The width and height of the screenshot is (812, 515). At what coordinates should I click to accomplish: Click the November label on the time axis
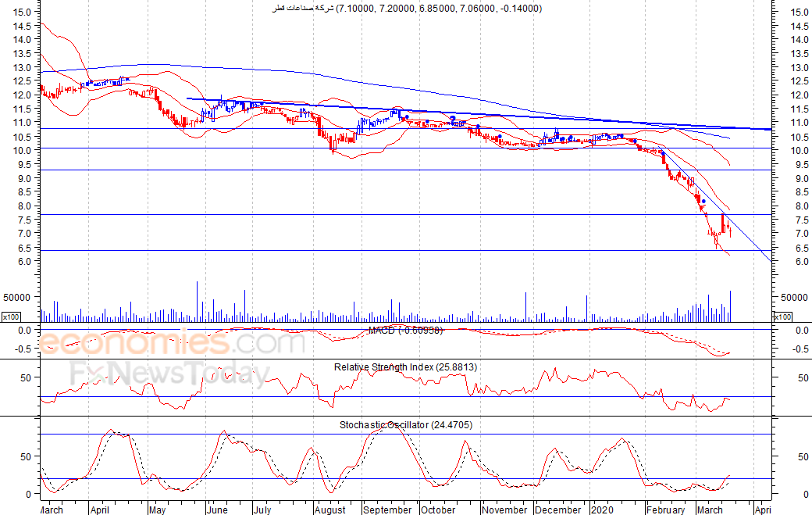click(505, 510)
